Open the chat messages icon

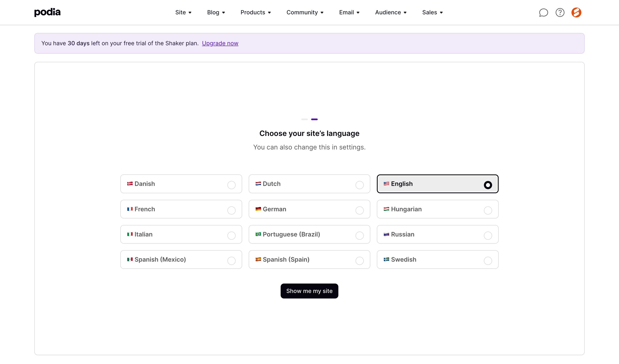click(543, 12)
